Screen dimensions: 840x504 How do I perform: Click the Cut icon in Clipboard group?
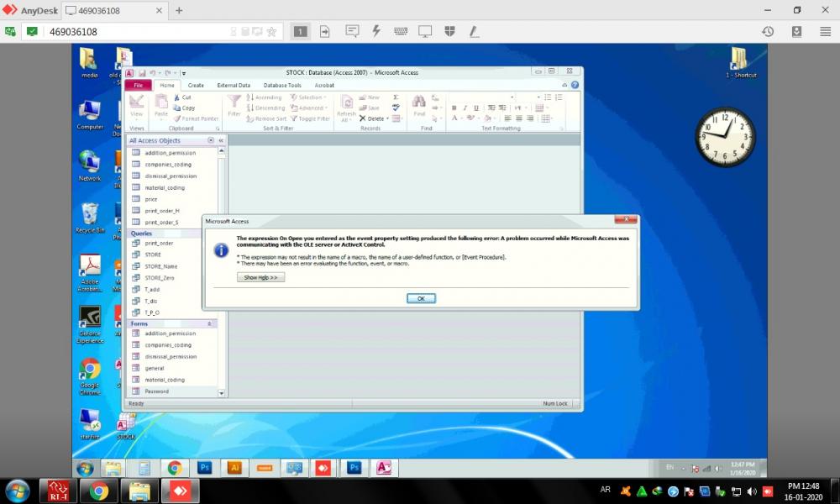[x=177, y=97]
